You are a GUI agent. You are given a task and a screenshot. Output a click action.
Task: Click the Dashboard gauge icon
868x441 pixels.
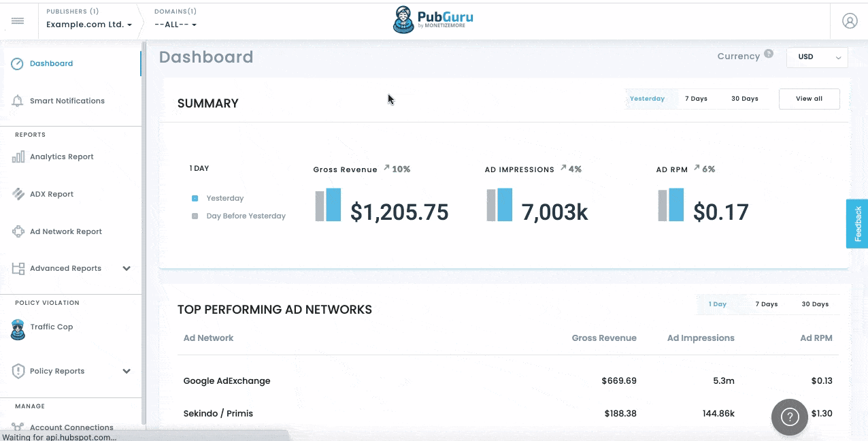(x=18, y=64)
